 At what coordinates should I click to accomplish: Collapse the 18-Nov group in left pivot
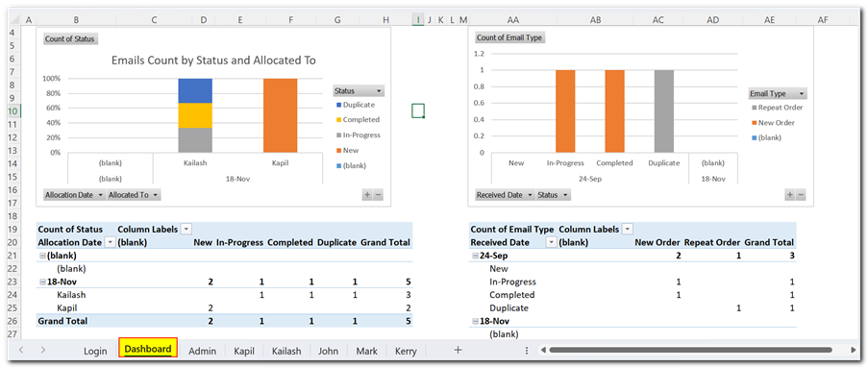[43, 282]
